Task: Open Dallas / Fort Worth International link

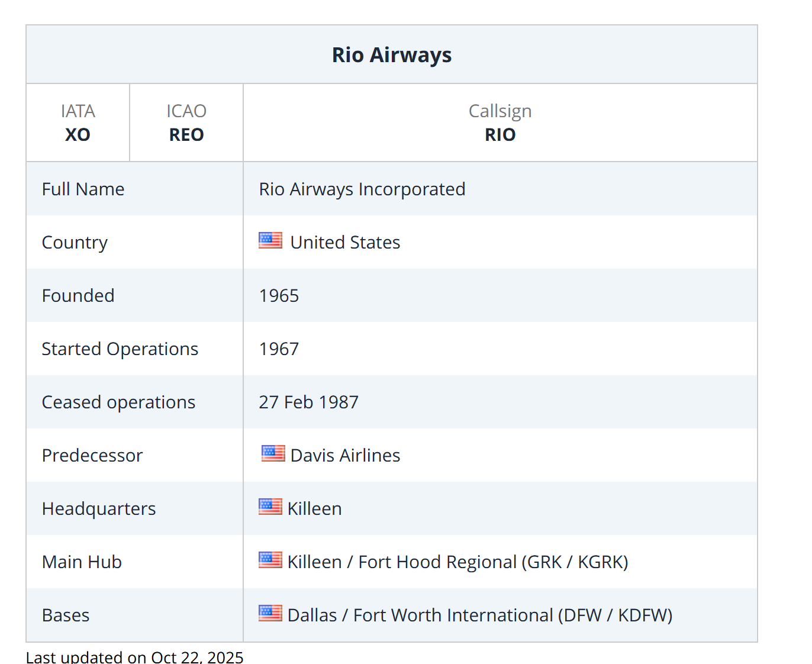Action: (x=479, y=615)
